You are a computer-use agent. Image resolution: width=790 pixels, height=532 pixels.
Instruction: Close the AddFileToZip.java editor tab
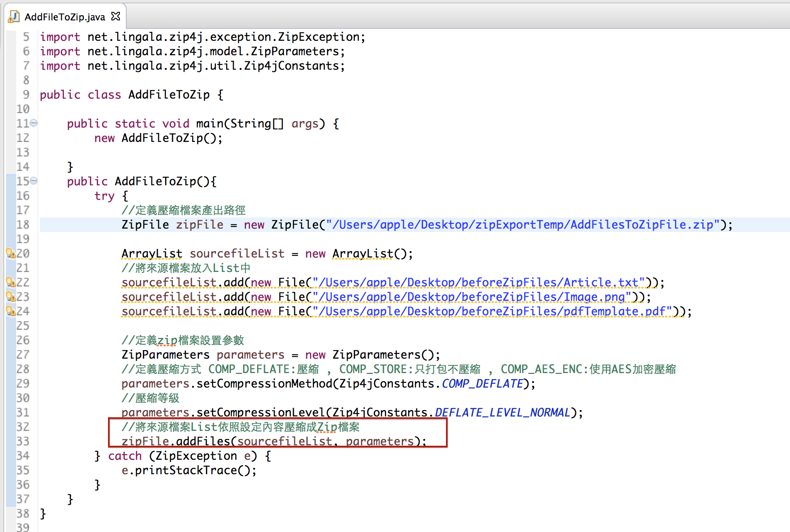point(116,16)
